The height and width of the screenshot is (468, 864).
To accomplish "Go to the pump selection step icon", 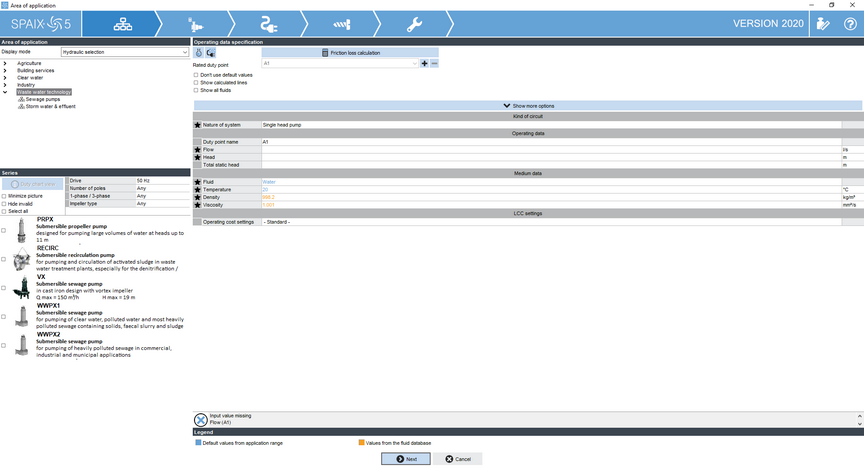I will click(195, 24).
